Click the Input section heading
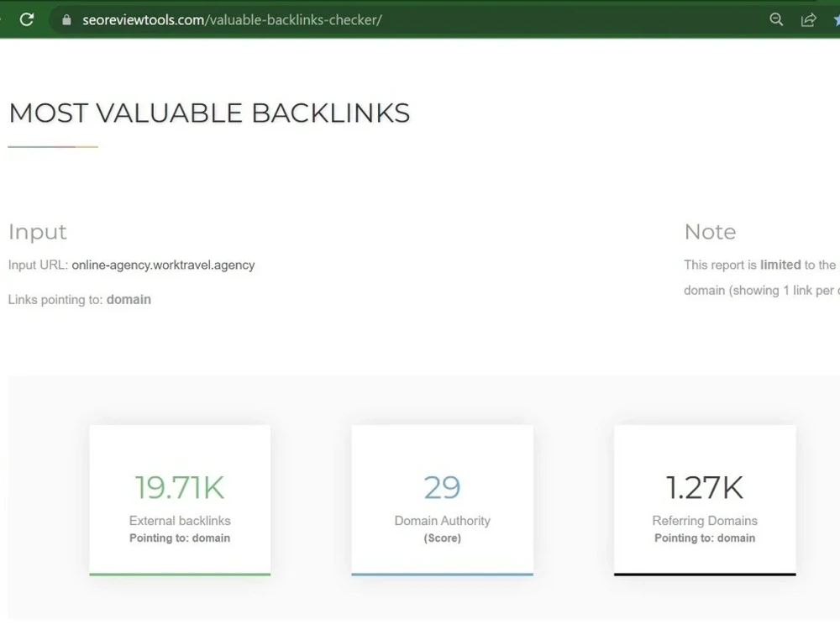Image resolution: width=840 pixels, height=630 pixels. [38, 232]
